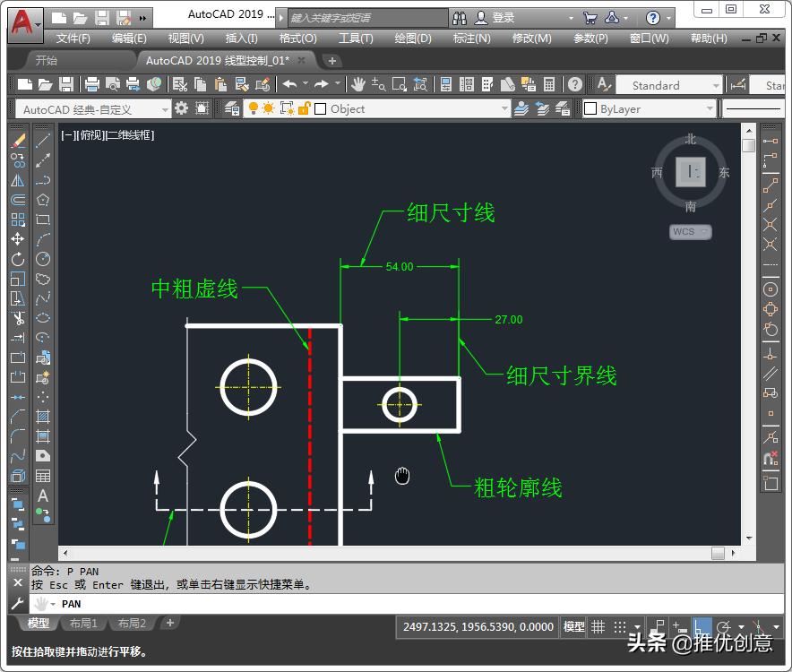
Task: Select the Move tool in the left toolbar
Action: click(x=18, y=238)
